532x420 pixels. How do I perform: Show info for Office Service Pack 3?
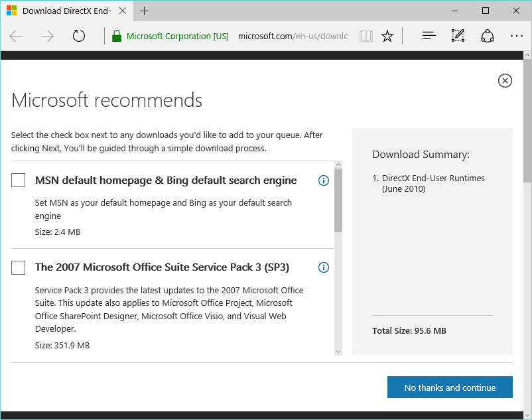click(x=324, y=267)
